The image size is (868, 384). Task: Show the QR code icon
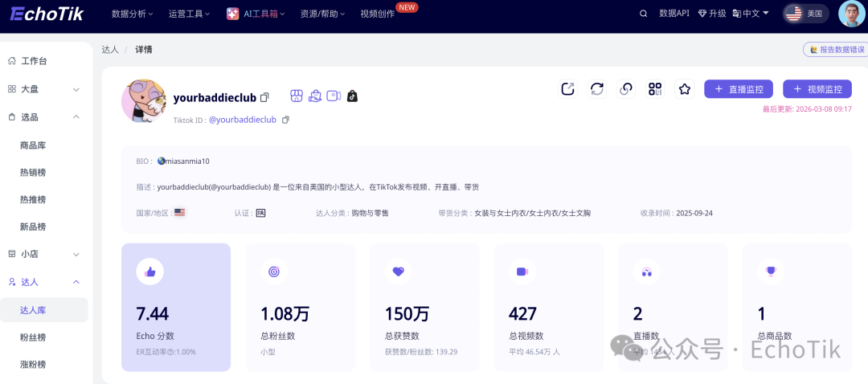(656, 88)
